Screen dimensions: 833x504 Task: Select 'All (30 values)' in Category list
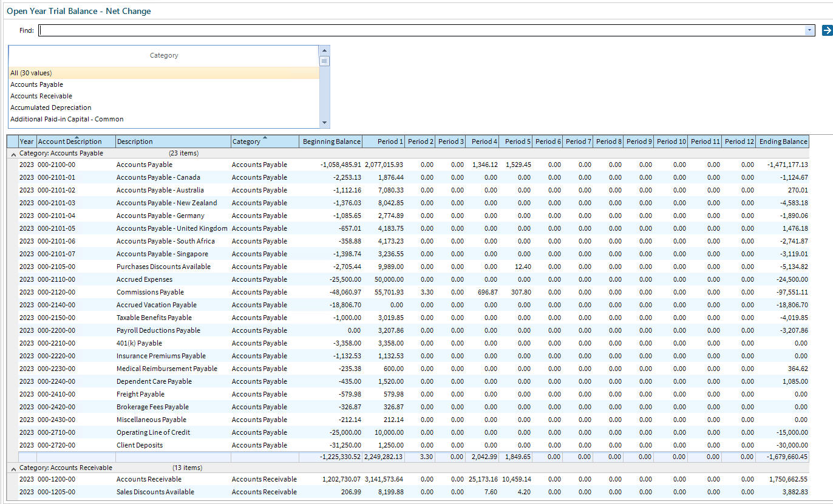click(x=163, y=73)
